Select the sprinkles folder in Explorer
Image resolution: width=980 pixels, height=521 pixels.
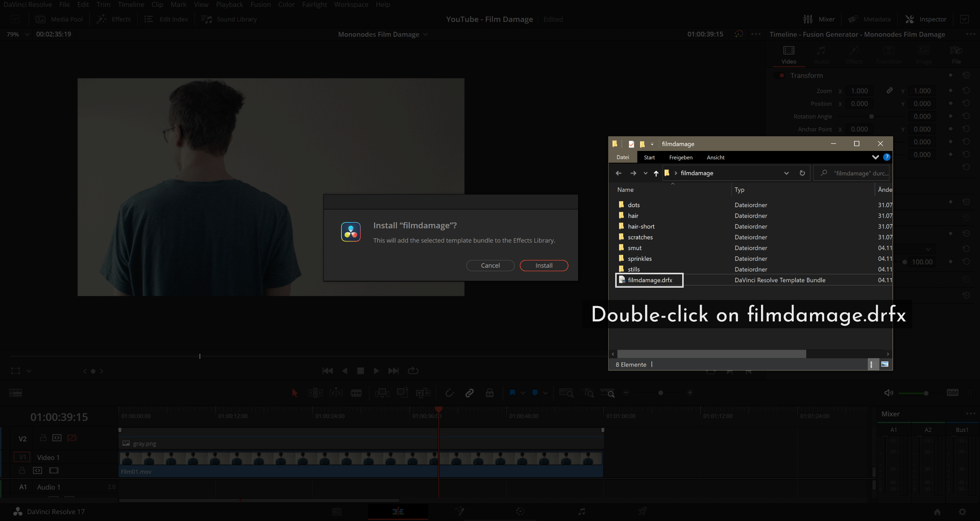639,259
